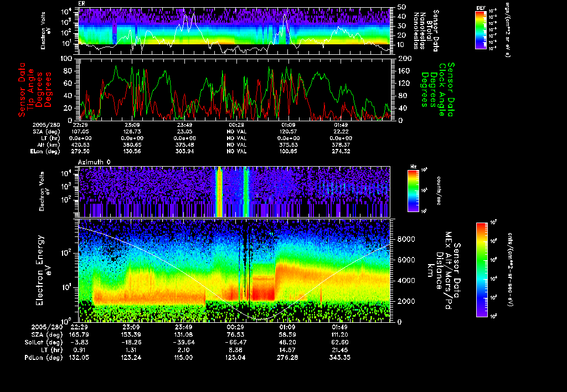Viewport: 567px width, 392px height.
Task: Select SolLat value -66.47
Action: point(235,343)
